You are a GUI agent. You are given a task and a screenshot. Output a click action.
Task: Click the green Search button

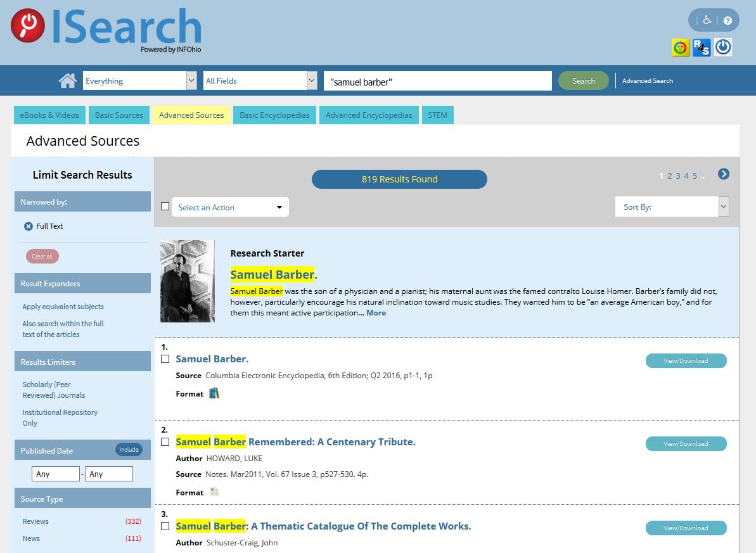coord(584,80)
